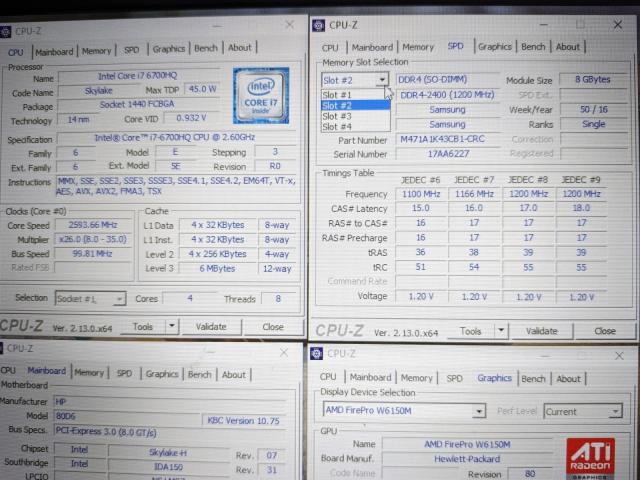The width and height of the screenshot is (640, 480).
Task: Click the Module Size value 8 GBytes
Action: tap(593, 80)
